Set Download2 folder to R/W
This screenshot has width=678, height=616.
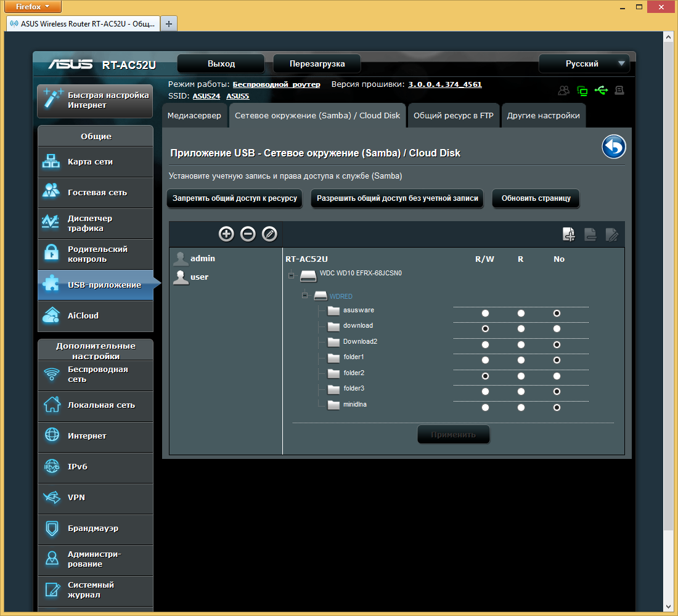(x=485, y=345)
